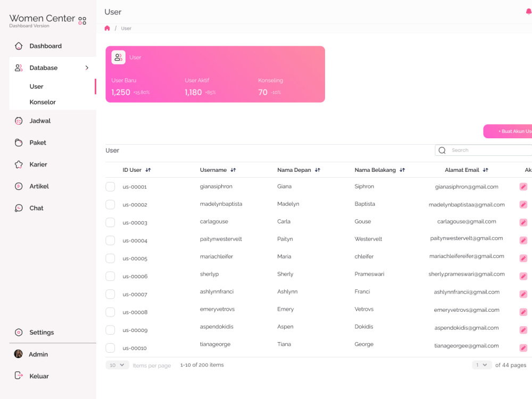Screen dimensions: 532x399
Task: Click the Paket icon in sidebar
Action: [19, 143]
